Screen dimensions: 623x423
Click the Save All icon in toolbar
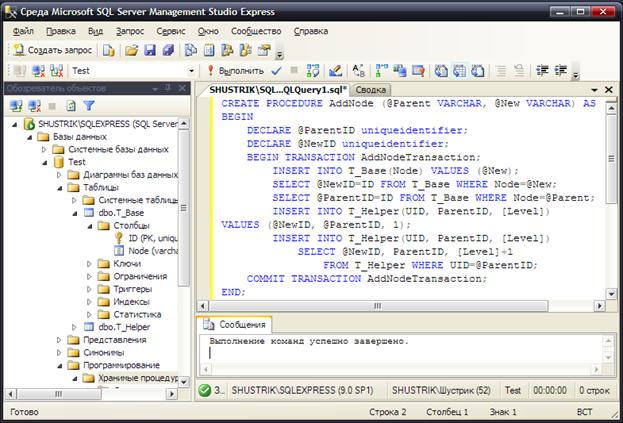168,50
